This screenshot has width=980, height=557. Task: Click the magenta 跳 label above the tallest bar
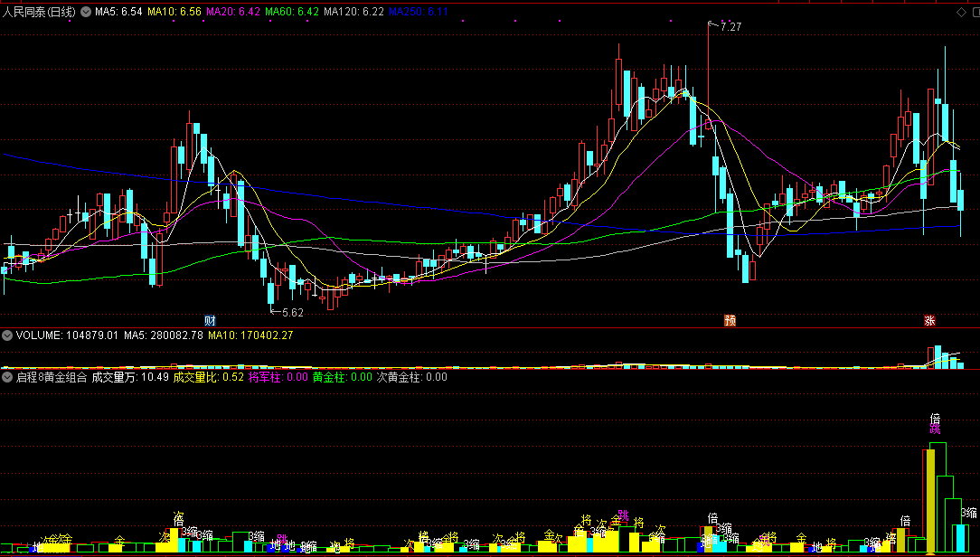(935, 430)
